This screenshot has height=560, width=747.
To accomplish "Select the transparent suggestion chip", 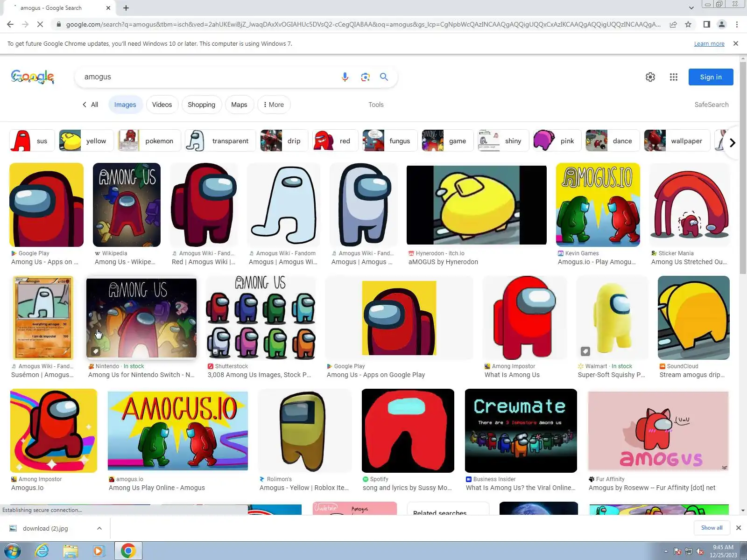I will 221,141.
